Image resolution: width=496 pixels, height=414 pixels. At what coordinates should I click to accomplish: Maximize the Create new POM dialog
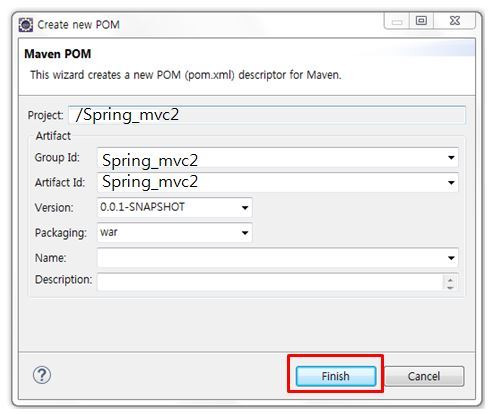coord(421,21)
